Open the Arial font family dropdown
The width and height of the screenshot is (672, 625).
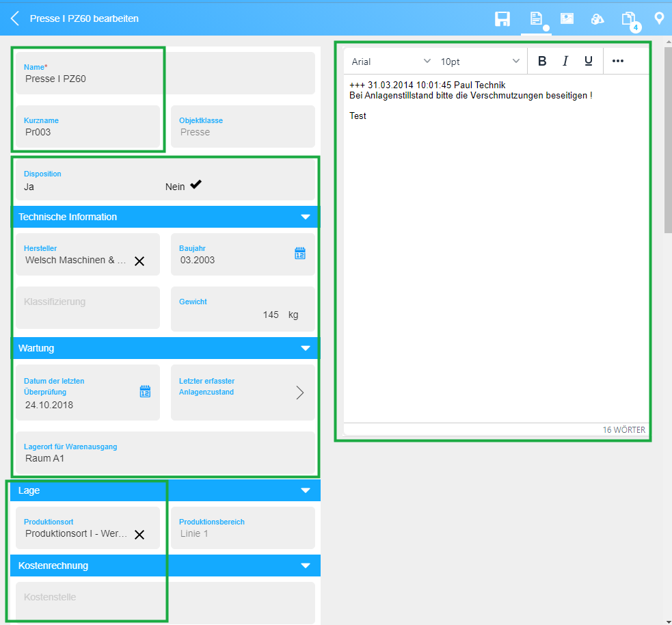pos(390,62)
